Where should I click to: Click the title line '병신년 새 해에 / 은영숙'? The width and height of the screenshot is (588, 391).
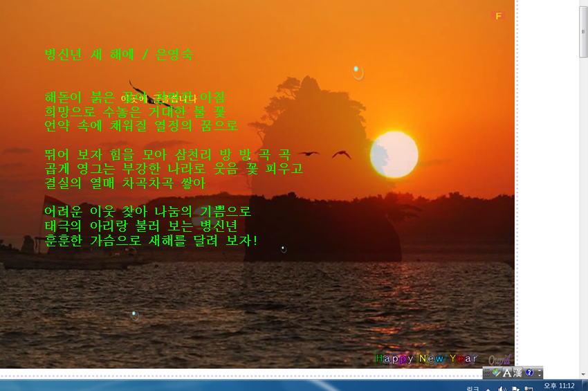pos(119,55)
